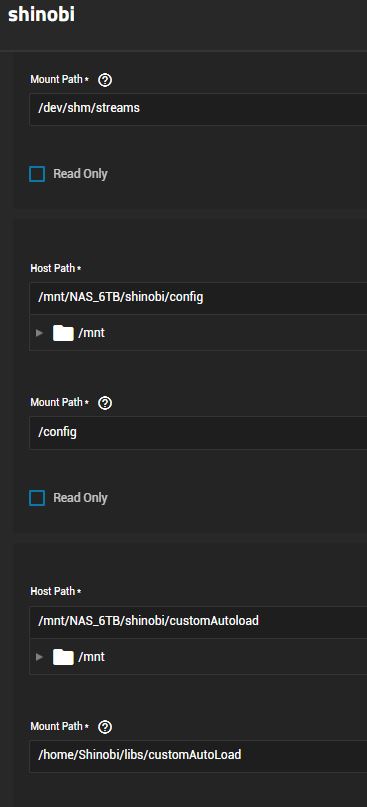The width and height of the screenshot is (367, 807).
Task: Select the folder icon under the customAutoload host path
Action: tap(63, 657)
